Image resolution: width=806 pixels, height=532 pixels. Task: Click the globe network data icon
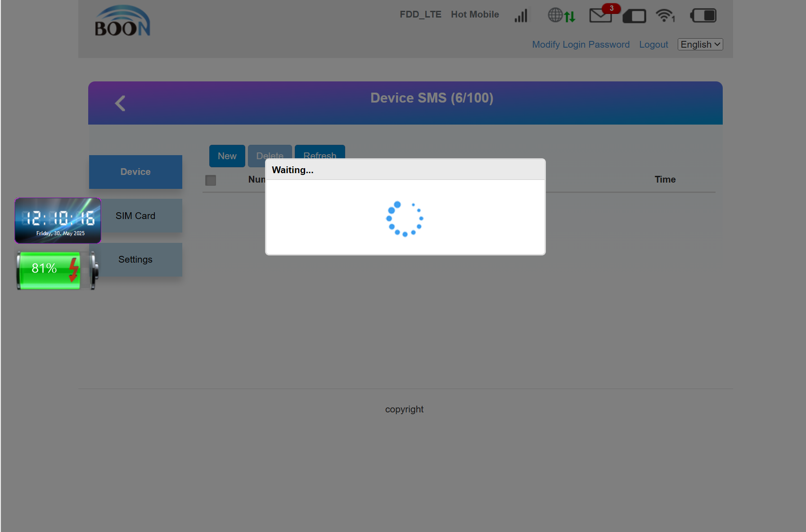click(561, 16)
